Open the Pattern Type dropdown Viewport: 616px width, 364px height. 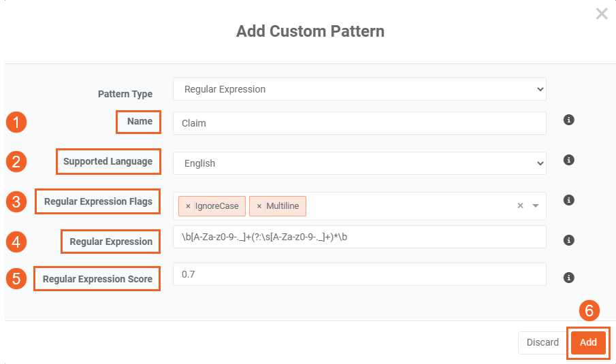[359, 89]
